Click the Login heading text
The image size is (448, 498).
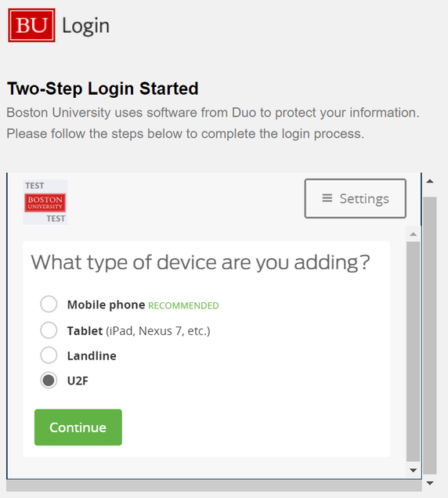coord(86,25)
